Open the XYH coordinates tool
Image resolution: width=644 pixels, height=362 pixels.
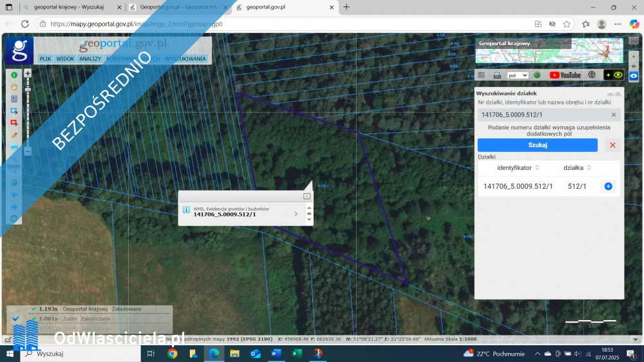pos(14,147)
